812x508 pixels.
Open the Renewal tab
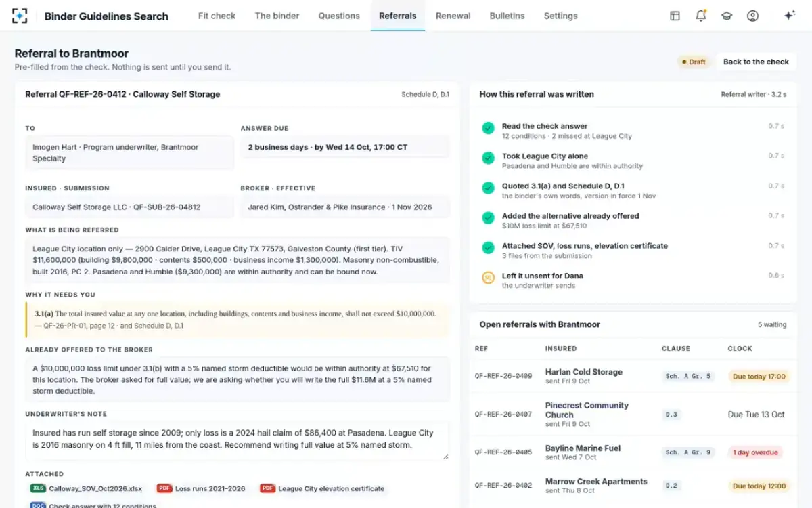point(453,16)
